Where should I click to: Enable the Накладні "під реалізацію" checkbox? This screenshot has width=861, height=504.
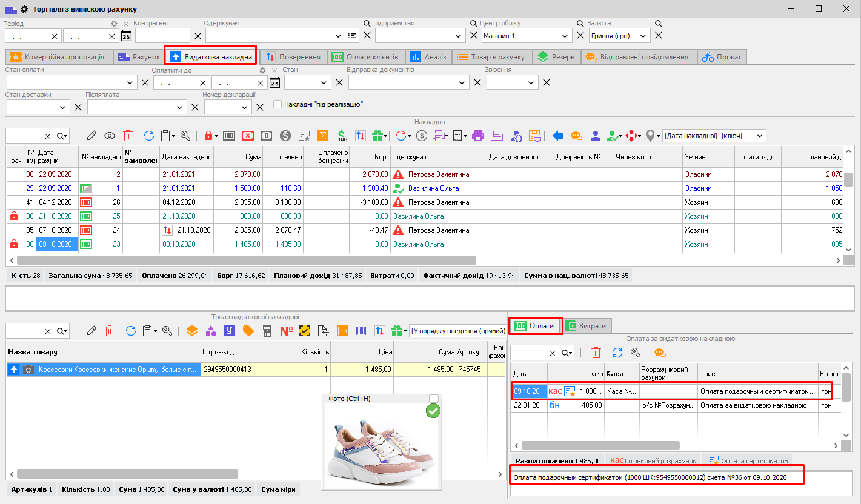(x=278, y=104)
